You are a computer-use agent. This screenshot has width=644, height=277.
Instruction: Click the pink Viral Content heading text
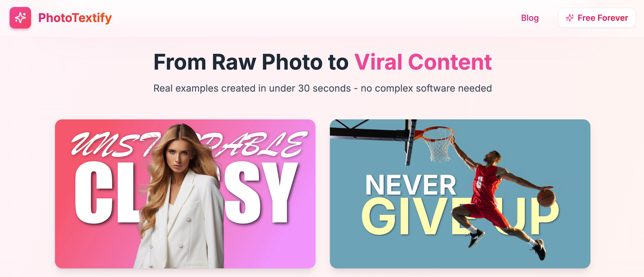(423, 62)
